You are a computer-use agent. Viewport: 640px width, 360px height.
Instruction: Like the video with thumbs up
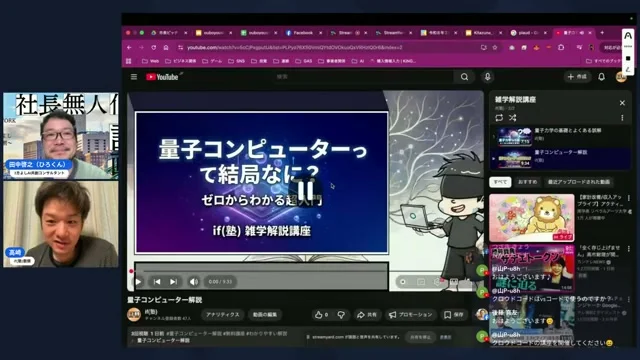321,315
